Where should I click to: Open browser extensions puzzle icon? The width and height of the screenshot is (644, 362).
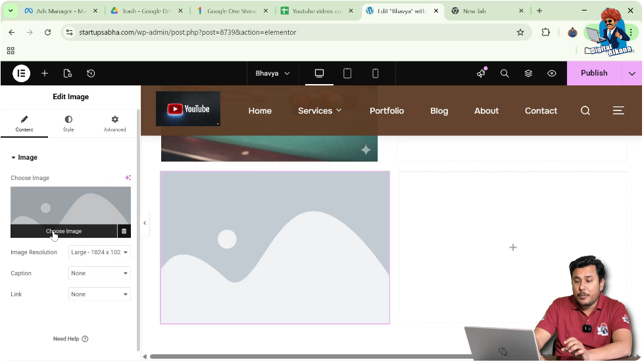click(x=545, y=32)
